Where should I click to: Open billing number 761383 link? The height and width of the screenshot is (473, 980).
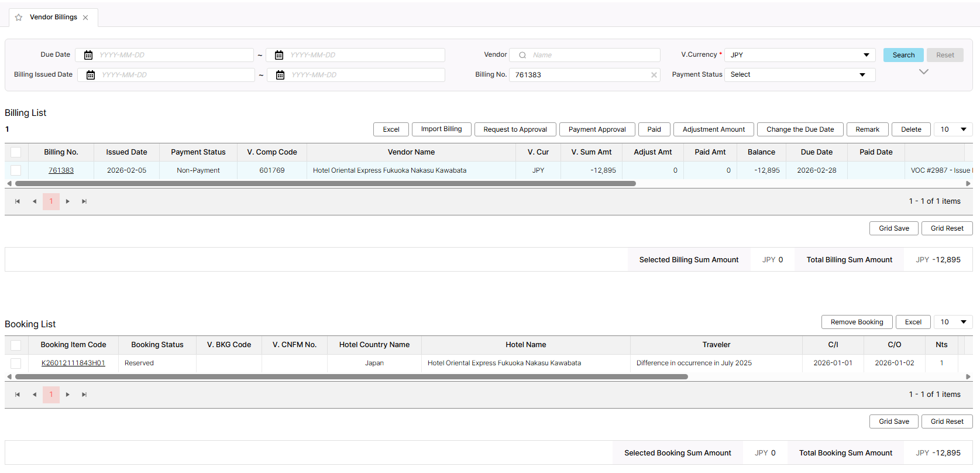(61, 170)
